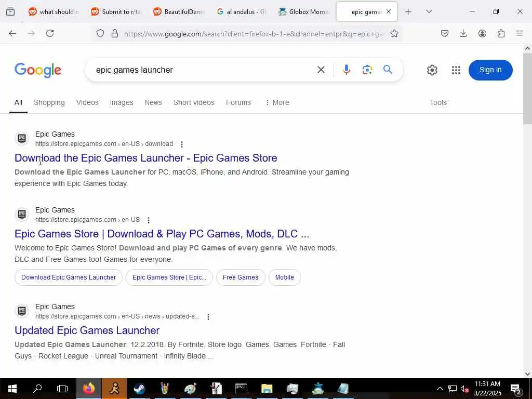The width and height of the screenshot is (532, 399).
Task: Open a new browser tab
Action: pos(408,12)
